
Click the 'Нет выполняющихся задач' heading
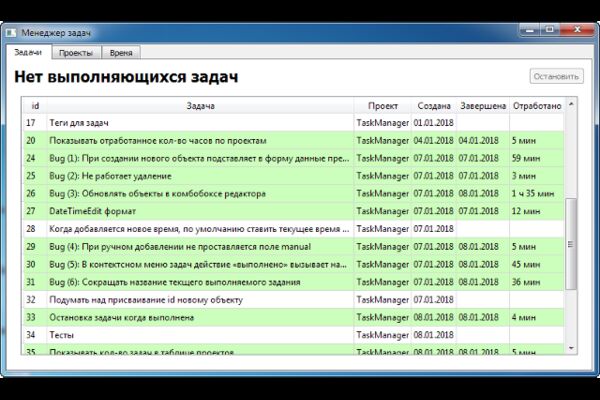[x=126, y=77]
